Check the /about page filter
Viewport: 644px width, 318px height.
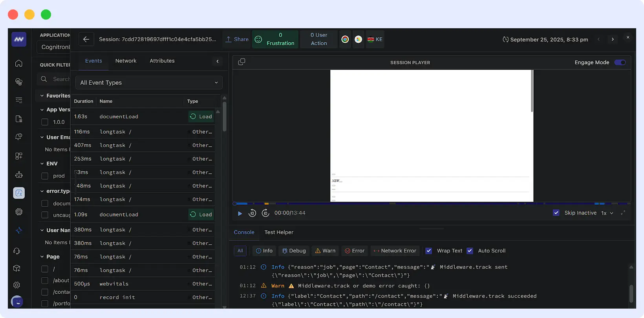45,281
